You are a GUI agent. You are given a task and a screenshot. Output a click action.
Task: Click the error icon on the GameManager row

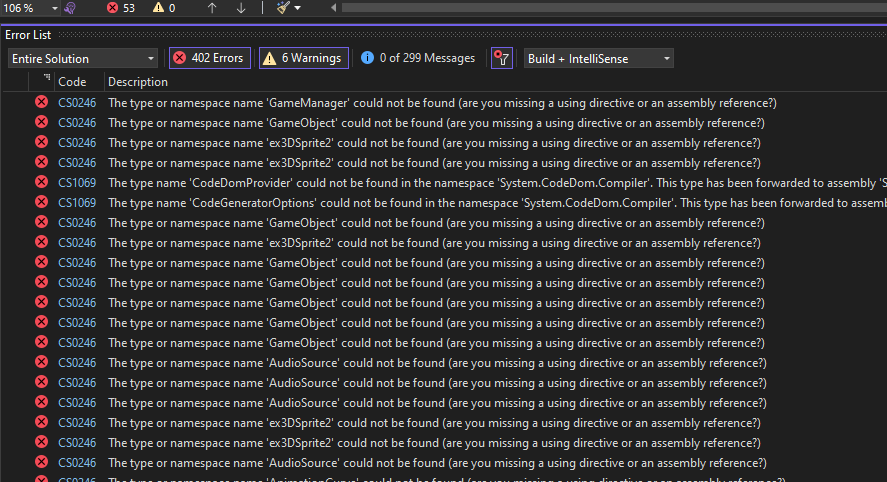[x=41, y=103]
